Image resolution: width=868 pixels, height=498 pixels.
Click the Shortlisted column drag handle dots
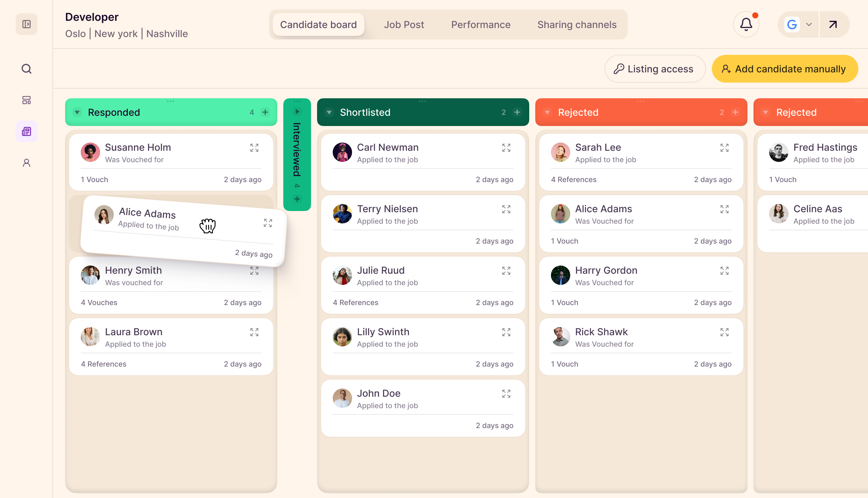click(423, 101)
